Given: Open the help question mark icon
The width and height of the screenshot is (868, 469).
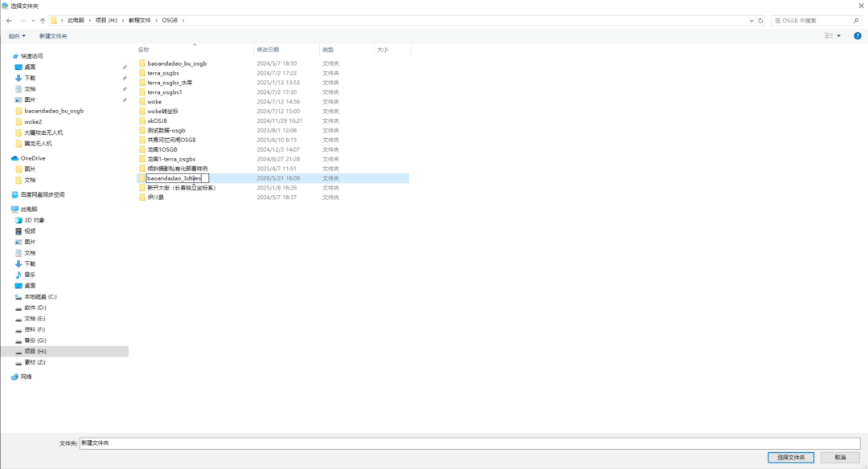Looking at the screenshot, I should click(858, 36).
